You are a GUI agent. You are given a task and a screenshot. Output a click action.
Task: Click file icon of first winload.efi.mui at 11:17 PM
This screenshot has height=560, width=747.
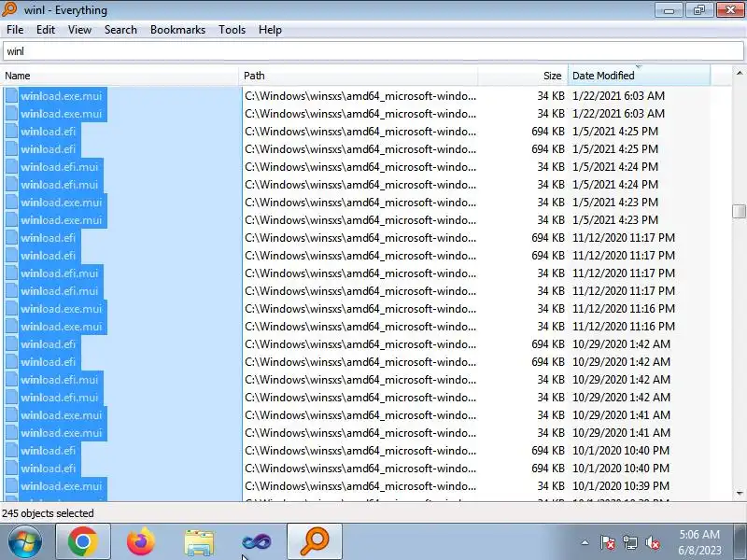coord(11,273)
